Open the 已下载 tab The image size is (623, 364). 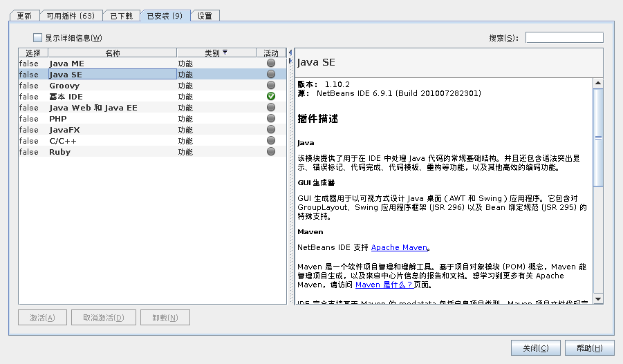pyautogui.click(x=121, y=16)
